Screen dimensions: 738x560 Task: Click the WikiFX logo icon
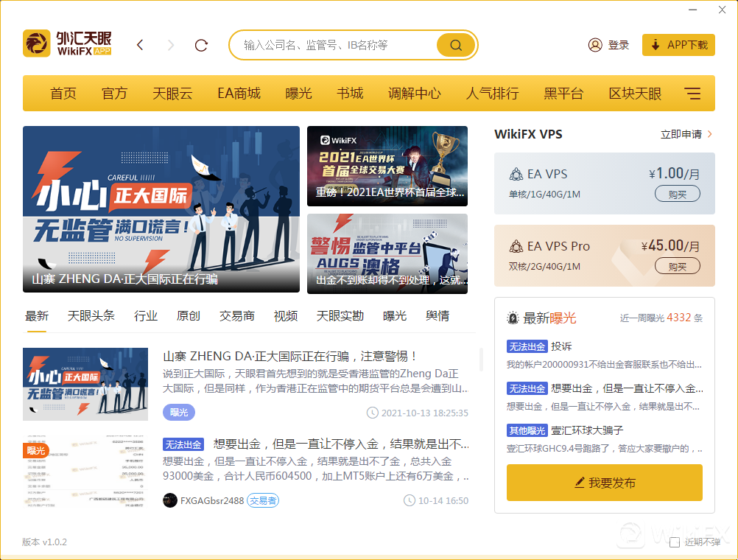tap(36, 44)
